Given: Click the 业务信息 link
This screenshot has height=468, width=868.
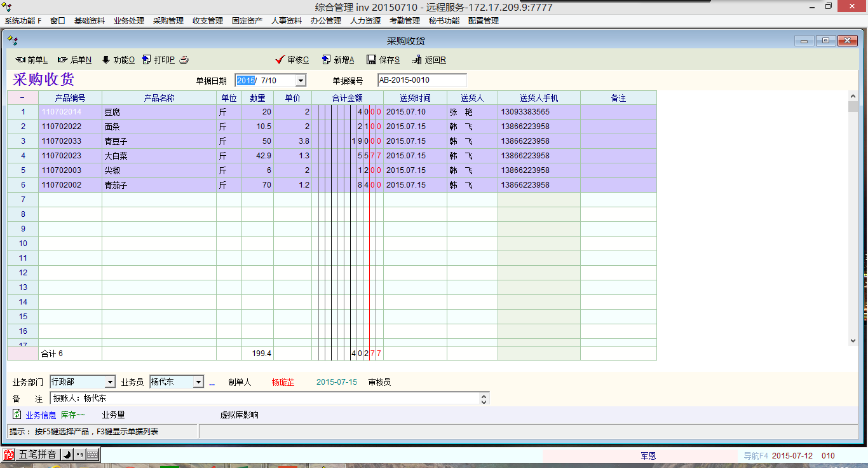Looking at the screenshot, I should (x=41, y=415).
